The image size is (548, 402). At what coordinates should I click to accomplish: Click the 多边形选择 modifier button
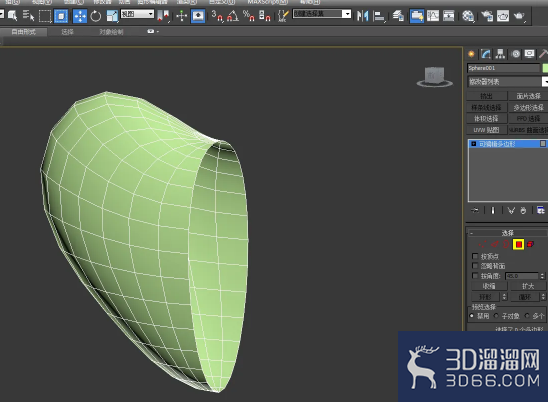click(528, 107)
